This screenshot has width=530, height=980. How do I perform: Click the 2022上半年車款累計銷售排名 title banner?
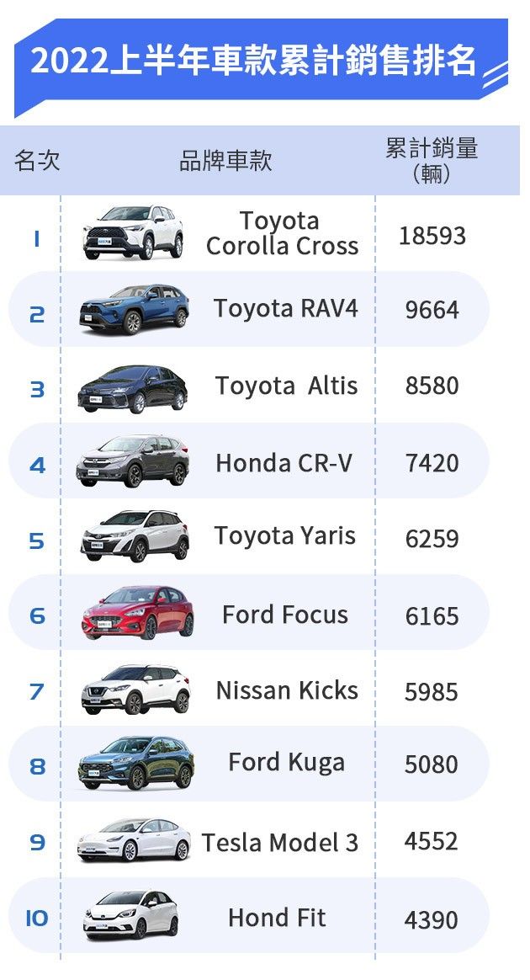tap(253, 61)
